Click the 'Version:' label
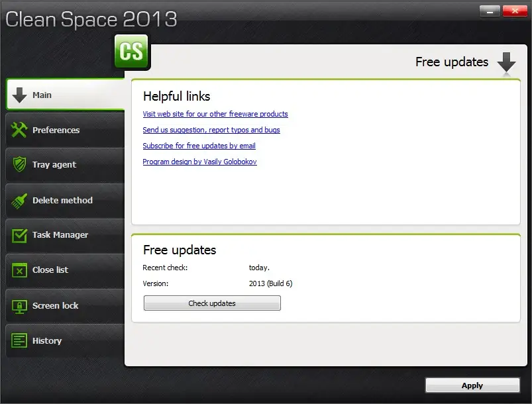 tap(156, 283)
